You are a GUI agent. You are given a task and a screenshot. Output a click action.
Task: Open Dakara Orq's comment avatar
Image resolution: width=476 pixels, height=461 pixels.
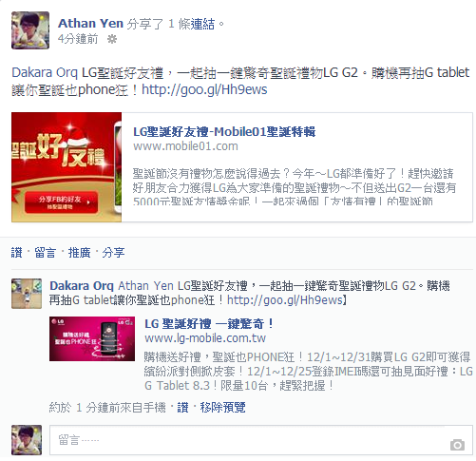[x=27, y=294]
